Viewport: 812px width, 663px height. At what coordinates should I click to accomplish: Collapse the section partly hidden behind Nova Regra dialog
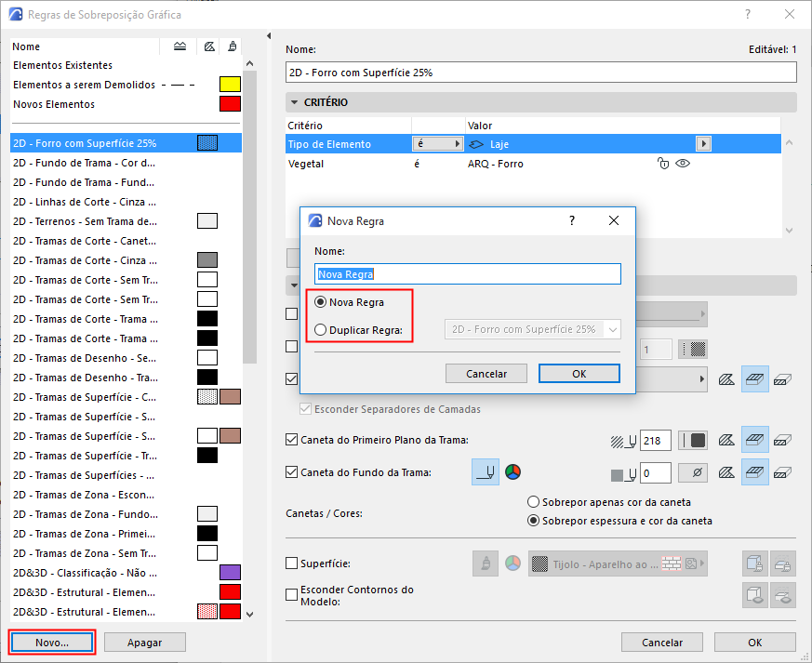coord(294,285)
